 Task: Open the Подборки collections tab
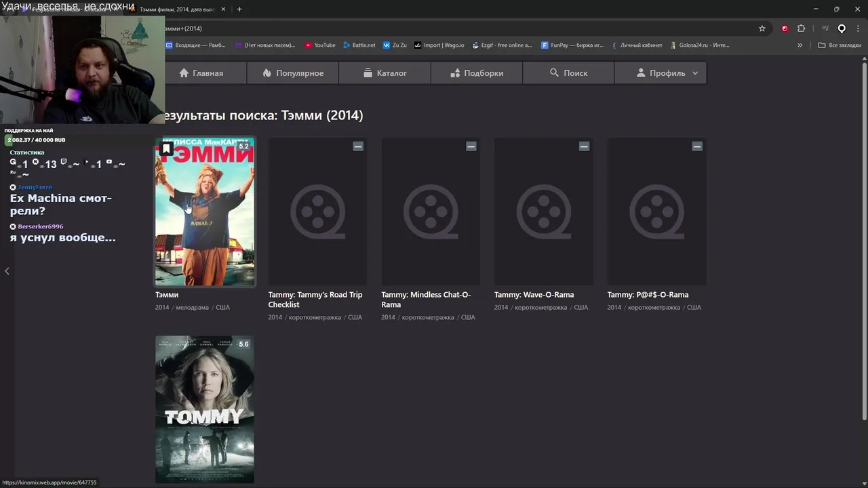point(477,73)
